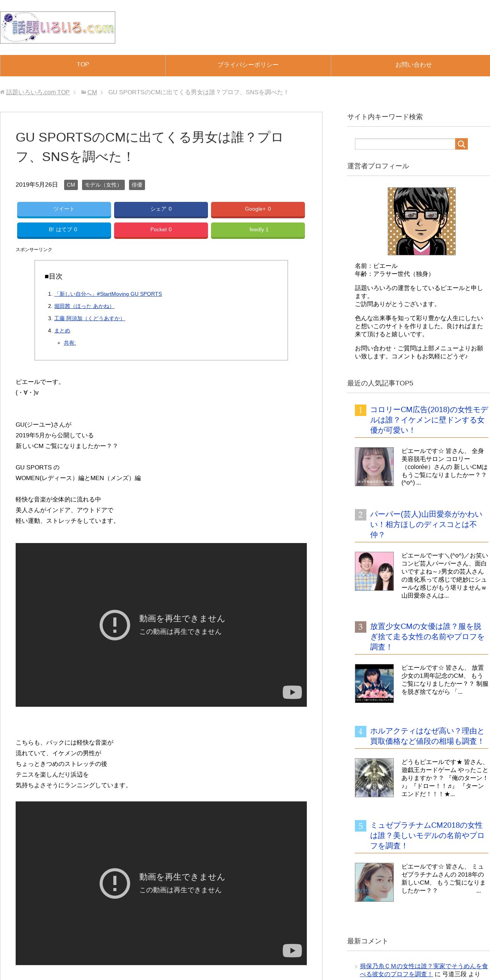
Task: Click the ピエール profile avatar image
Action: (422, 221)
